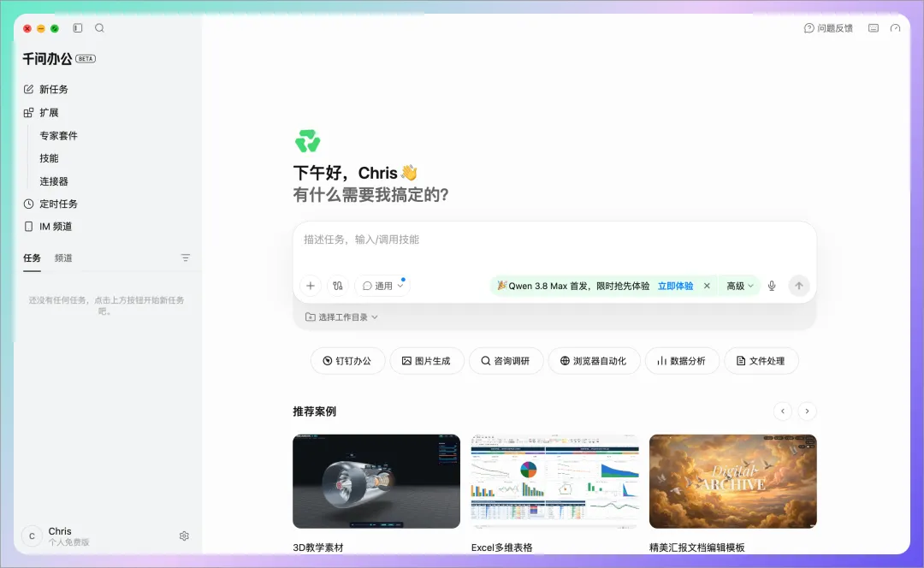The height and width of the screenshot is (568, 924).
Task: Open the 高级 model dropdown
Action: (x=739, y=286)
